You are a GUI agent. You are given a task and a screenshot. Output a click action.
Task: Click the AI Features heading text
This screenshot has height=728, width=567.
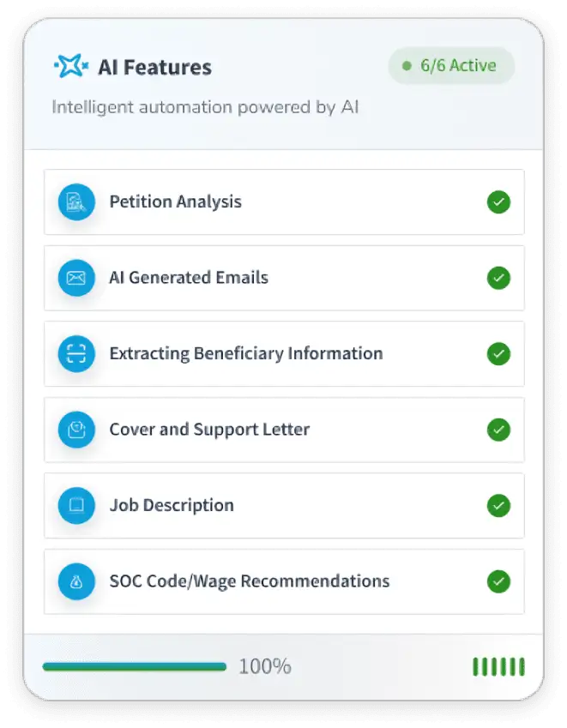tap(154, 67)
